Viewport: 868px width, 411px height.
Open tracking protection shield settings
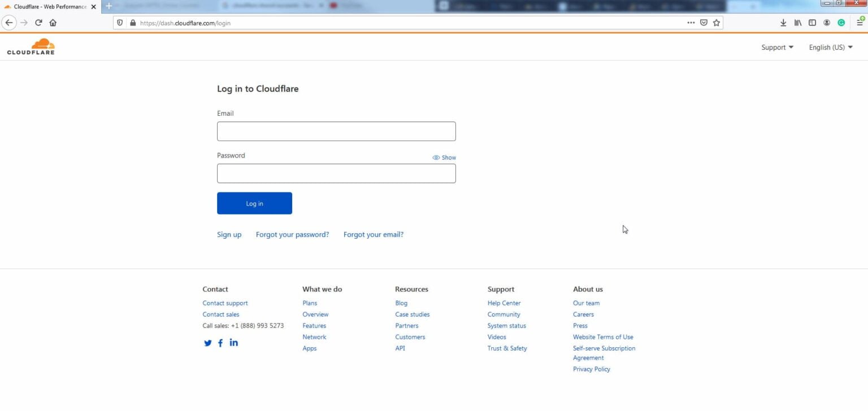pos(119,23)
